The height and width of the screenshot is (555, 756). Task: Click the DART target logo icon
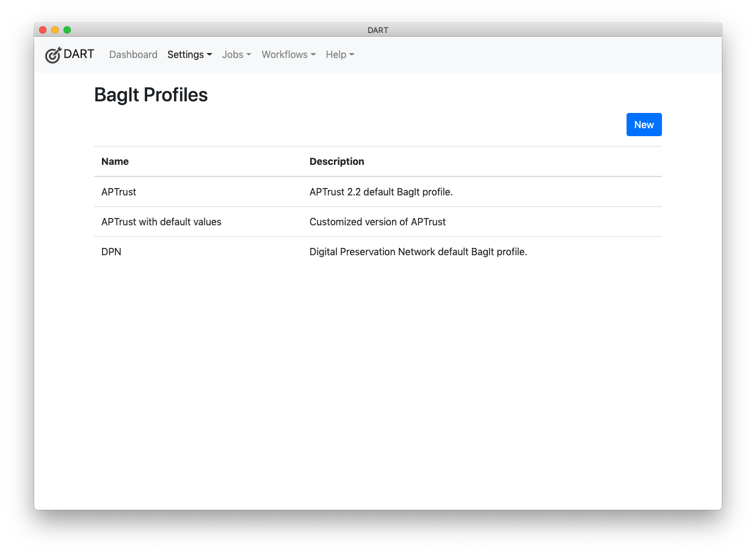coord(53,54)
